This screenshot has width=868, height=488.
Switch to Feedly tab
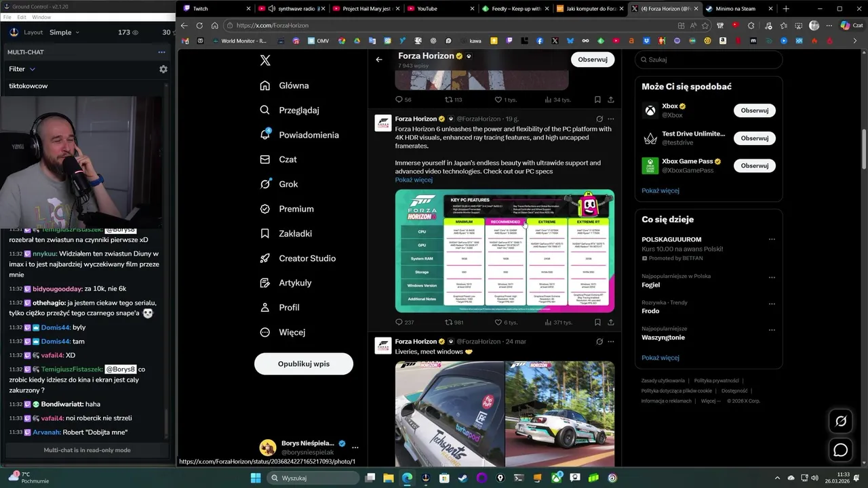click(x=515, y=9)
